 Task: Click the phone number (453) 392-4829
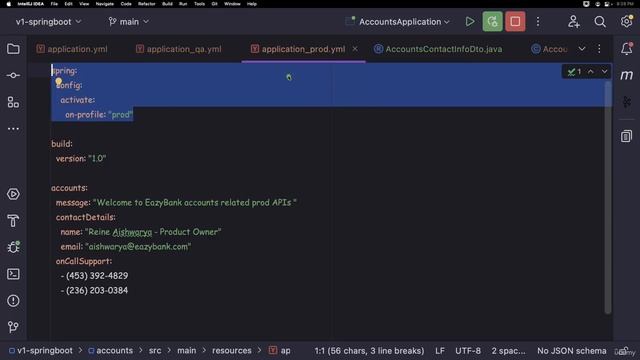pos(97,276)
